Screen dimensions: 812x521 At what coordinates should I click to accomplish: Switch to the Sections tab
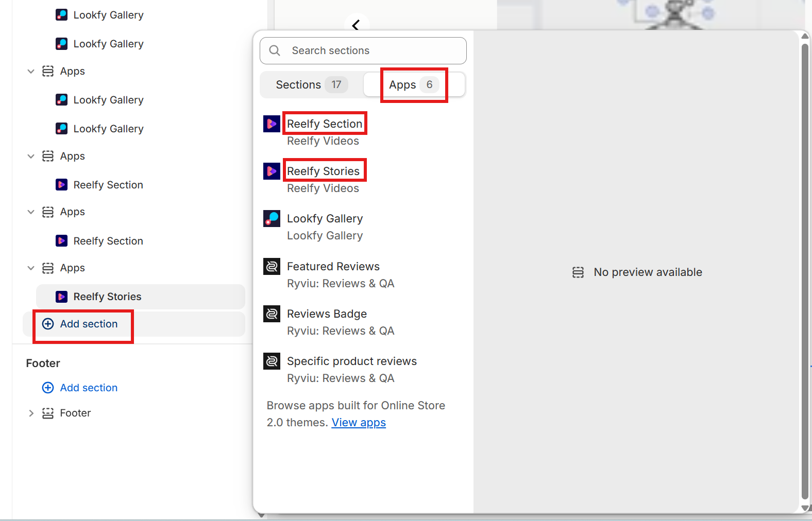(312, 84)
